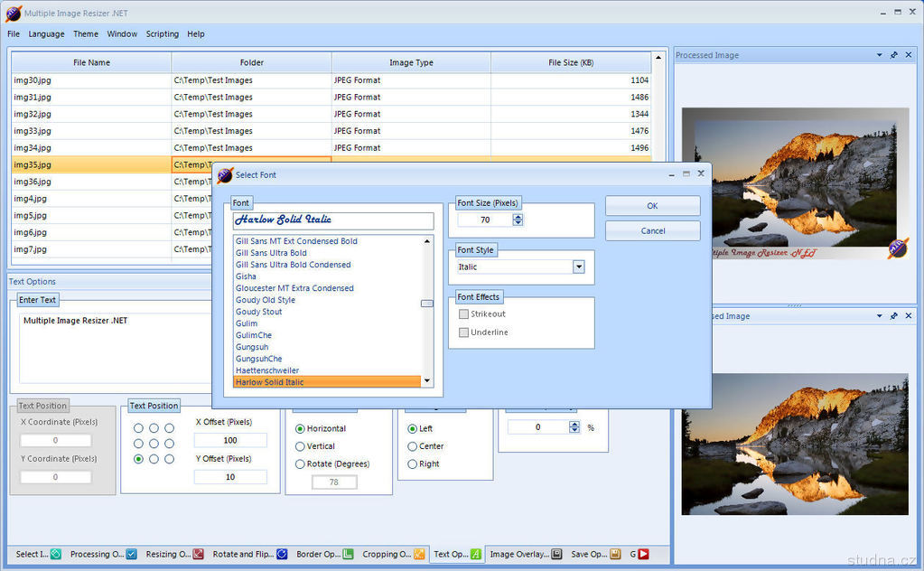Expand the Font Style dropdown

tap(578, 267)
